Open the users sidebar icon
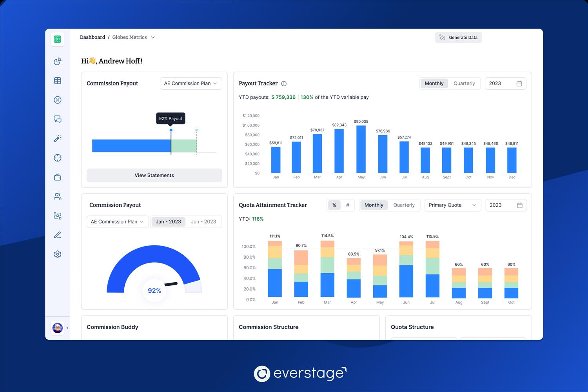Image resolution: width=588 pixels, height=392 pixels. coord(58,196)
